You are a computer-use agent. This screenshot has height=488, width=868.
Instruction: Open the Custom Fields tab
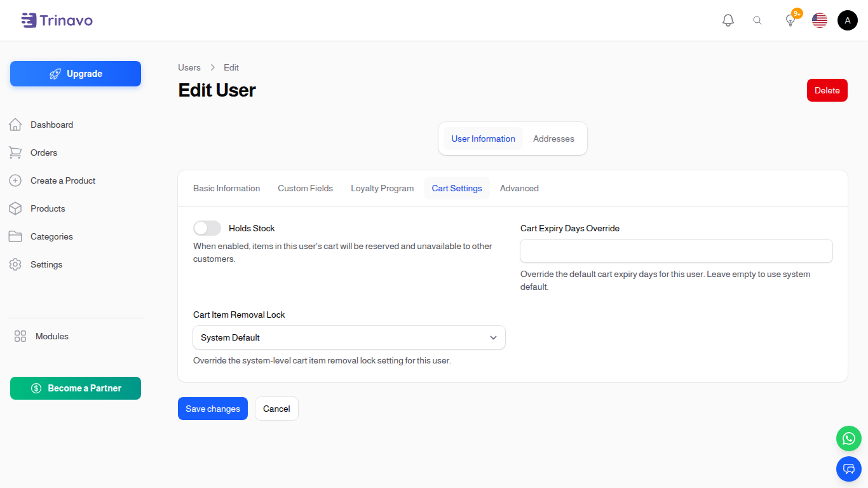pyautogui.click(x=306, y=188)
